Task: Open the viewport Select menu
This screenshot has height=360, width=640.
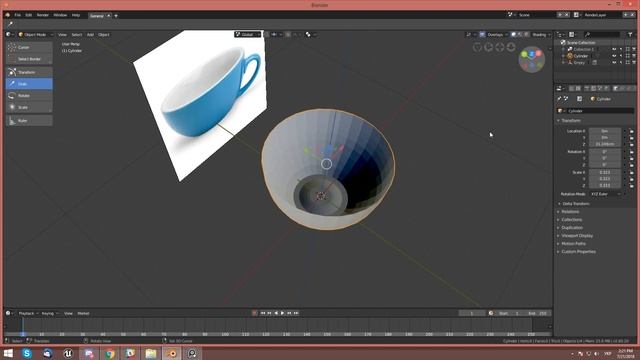Action: (77, 35)
